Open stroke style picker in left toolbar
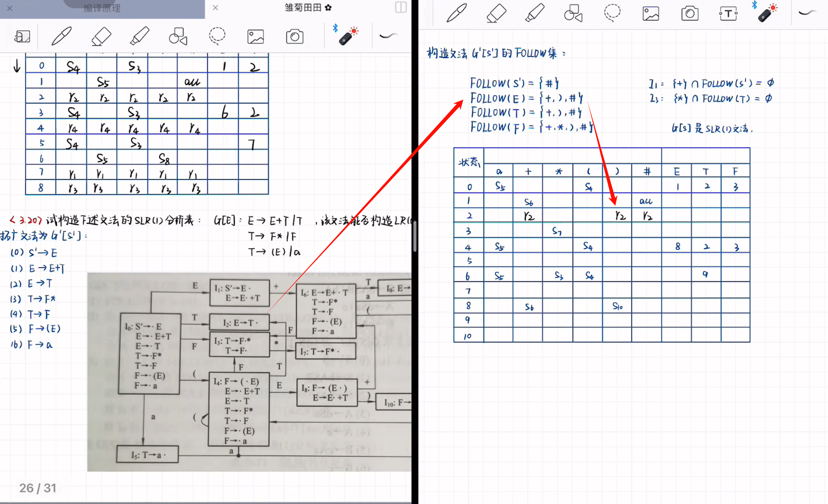 point(388,36)
